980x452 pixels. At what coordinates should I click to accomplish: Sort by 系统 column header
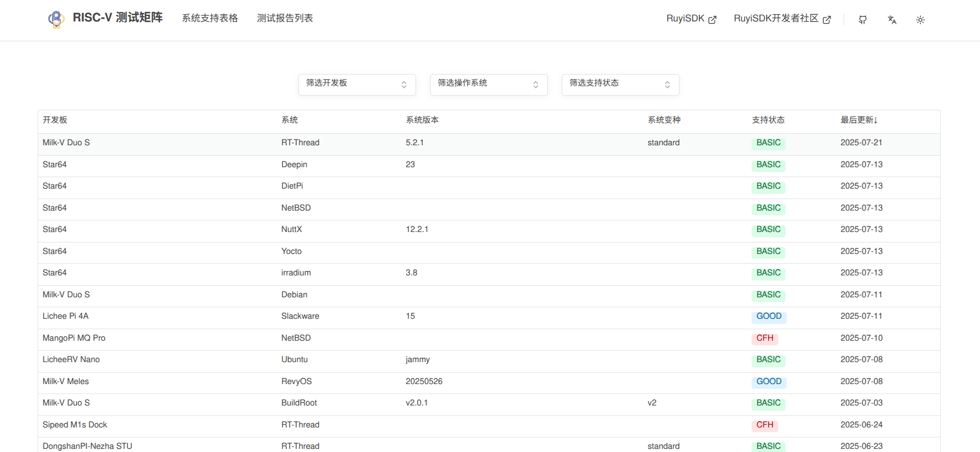[x=290, y=120]
